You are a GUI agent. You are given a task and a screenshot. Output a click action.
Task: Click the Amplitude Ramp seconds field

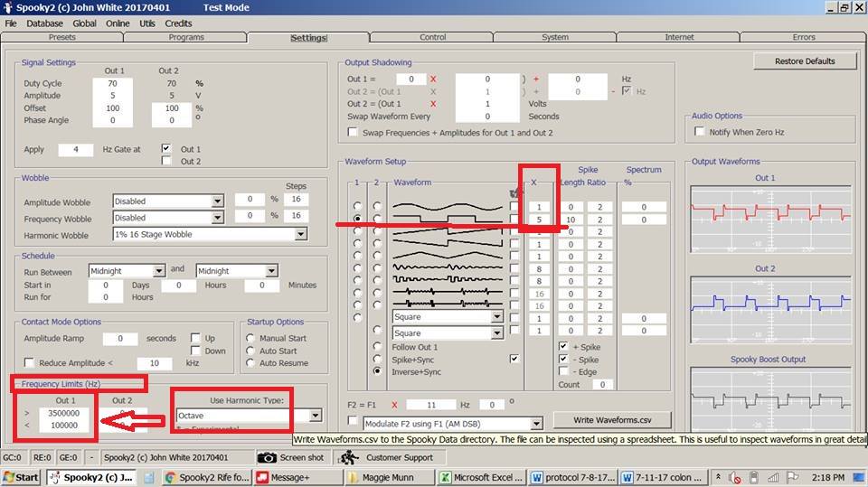[x=120, y=338]
